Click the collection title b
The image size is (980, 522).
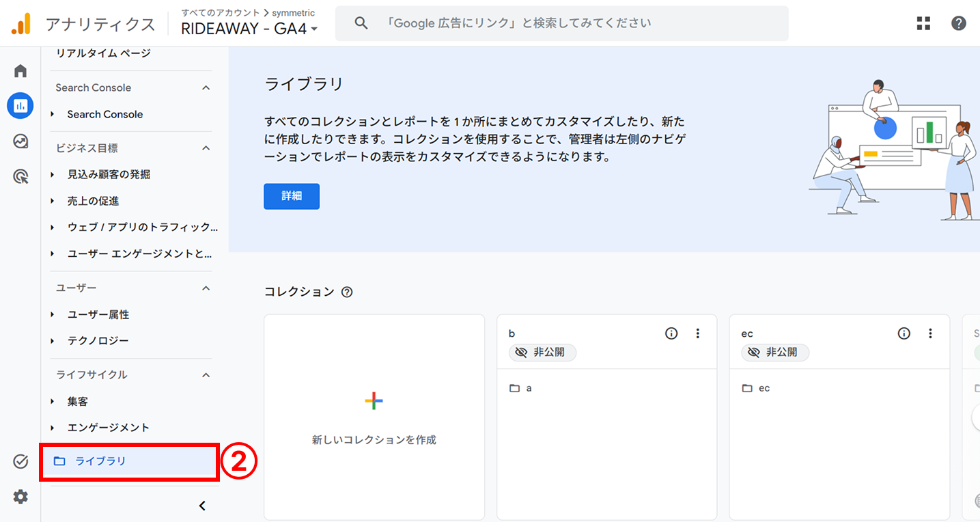[512, 333]
